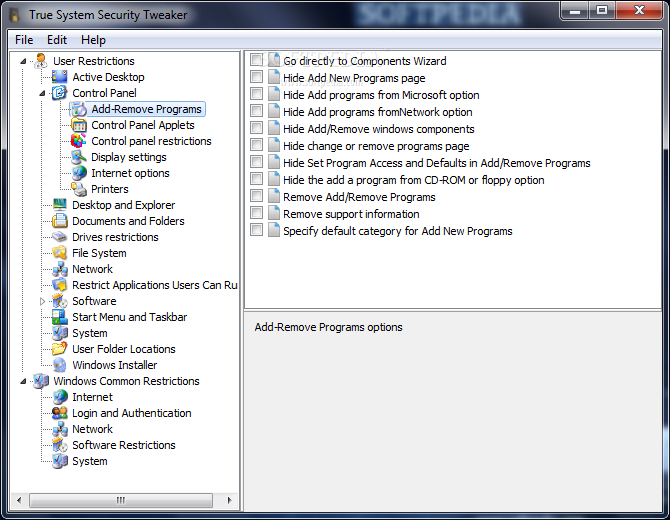Click the Desktop and Explorer monitor icon
Viewport: 670px width, 520px height.
pyautogui.click(x=59, y=205)
